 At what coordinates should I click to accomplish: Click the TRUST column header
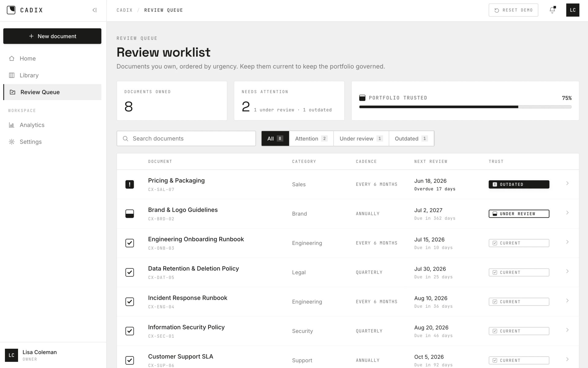click(x=496, y=162)
